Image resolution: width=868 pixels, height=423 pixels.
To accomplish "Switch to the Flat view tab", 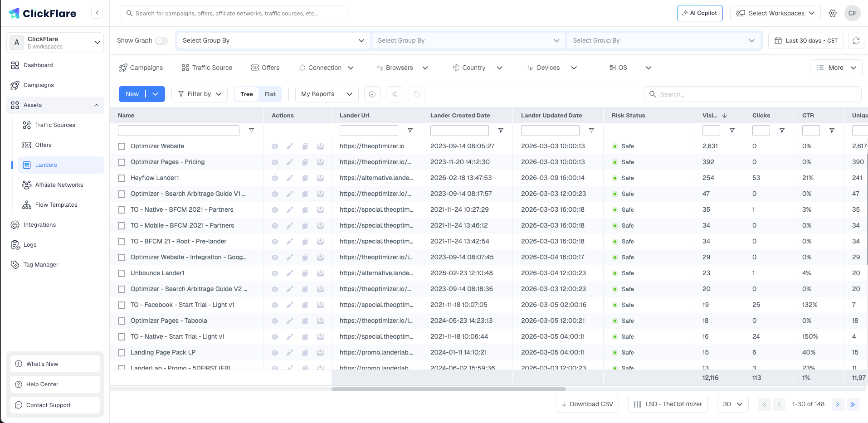I will 270,94.
